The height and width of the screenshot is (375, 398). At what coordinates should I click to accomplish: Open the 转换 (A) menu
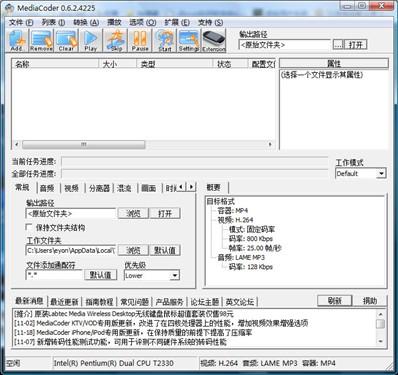click(86, 22)
